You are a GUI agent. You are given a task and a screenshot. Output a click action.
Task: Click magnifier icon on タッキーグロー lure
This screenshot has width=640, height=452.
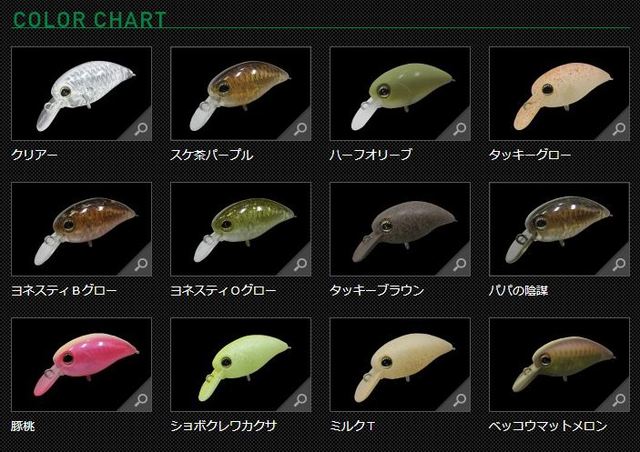coord(619,129)
